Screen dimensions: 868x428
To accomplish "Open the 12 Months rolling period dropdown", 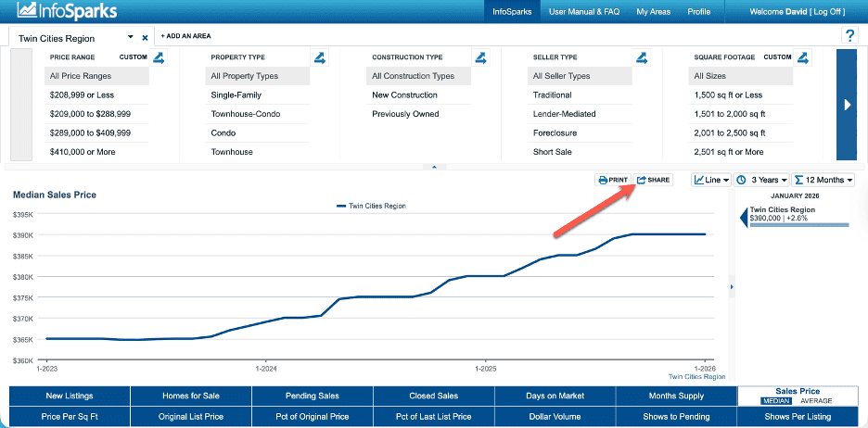I will click(823, 180).
